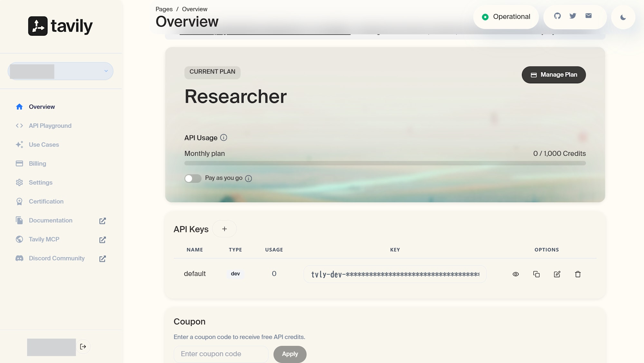Screen dimensions: 644x363
Task: Focus the Enter coupon code field
Action: pos(221,354)
